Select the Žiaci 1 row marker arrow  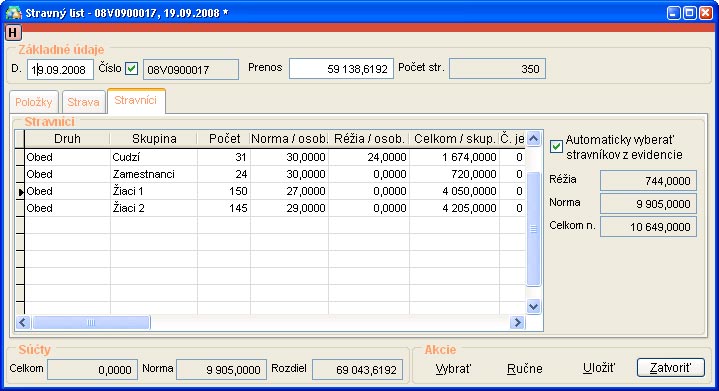(21, 192)
